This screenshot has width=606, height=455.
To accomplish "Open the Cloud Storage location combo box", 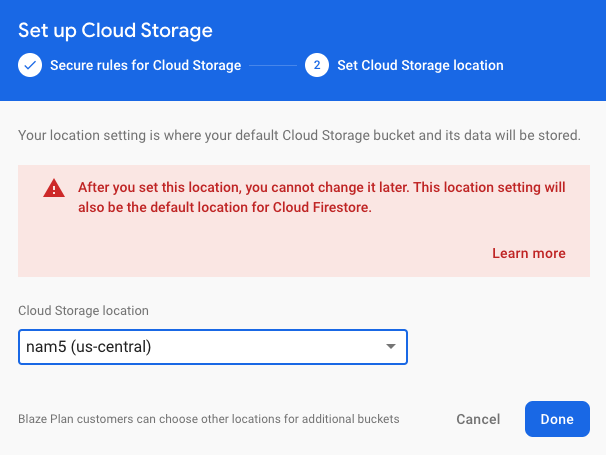I will click(212, 347).
